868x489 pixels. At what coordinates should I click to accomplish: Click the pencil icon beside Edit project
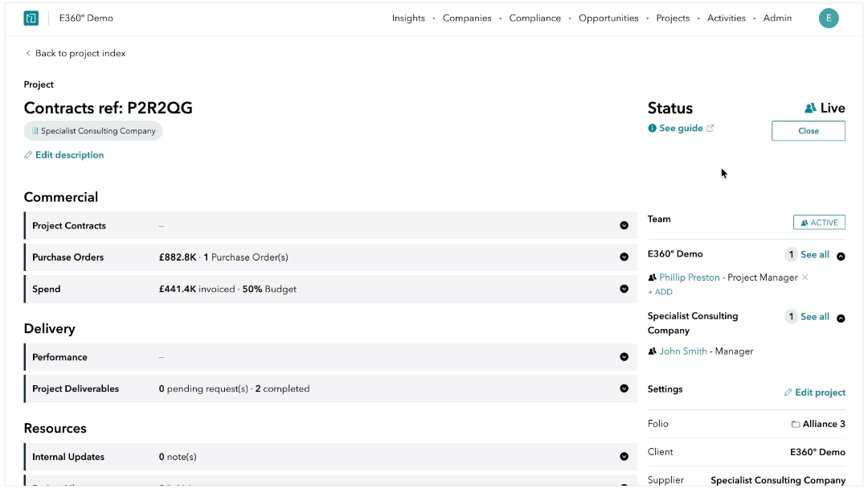point(788,392)
